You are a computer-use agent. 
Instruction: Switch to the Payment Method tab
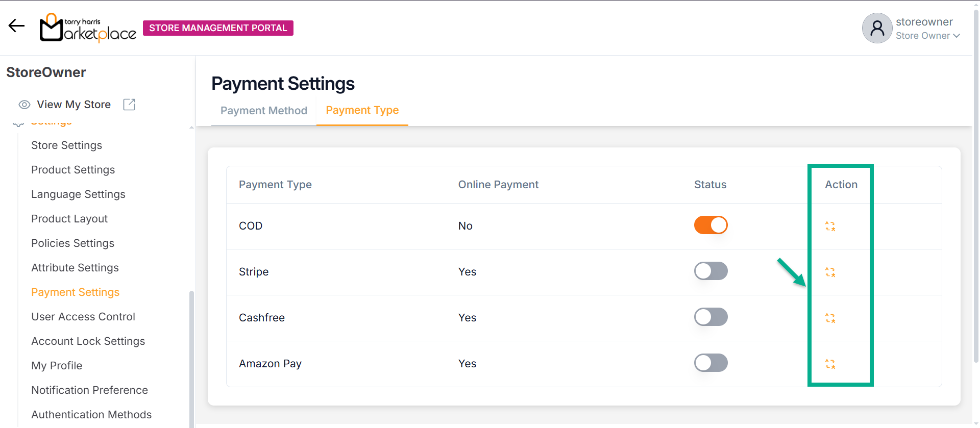pyautogui.click(x=264, y=111)
